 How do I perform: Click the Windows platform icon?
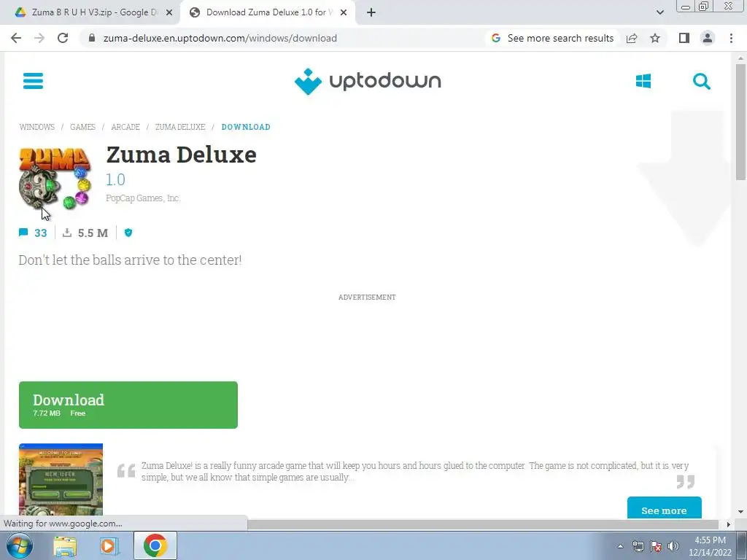(x=643, y=81)
